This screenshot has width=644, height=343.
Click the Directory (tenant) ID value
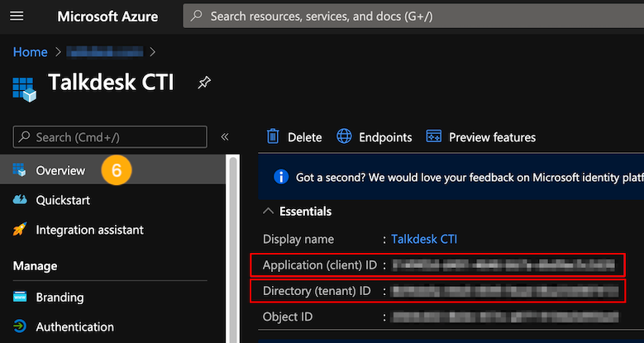(x=504, y=291)
